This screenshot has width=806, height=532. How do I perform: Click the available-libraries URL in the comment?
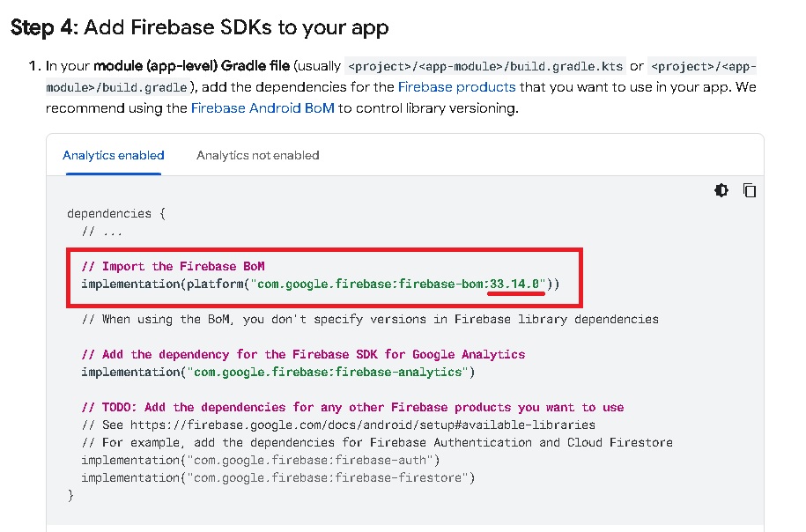(x=362, y=425)
